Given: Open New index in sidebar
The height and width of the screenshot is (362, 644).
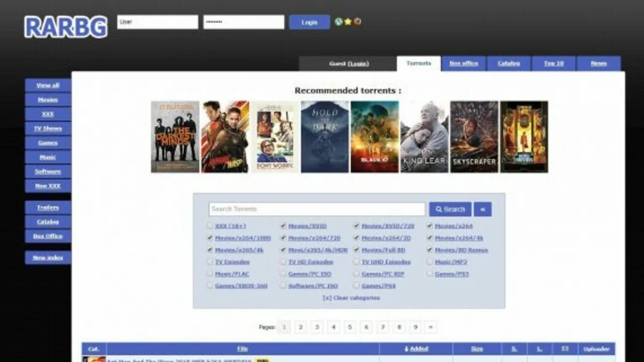Looking at the screenshot, I should coord(48,258).
